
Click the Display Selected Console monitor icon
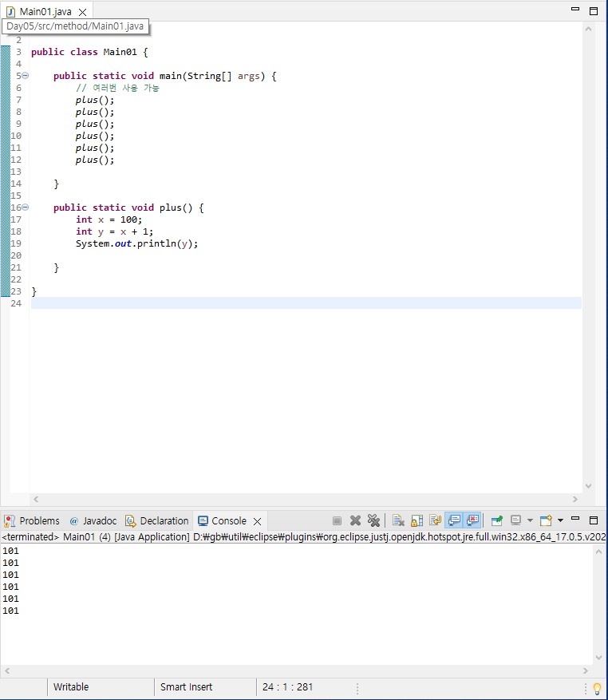coord(515,520)
